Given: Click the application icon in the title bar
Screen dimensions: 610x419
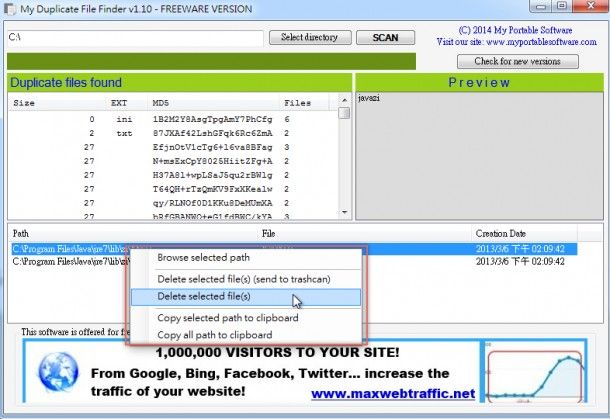Looking at the screenshot, I should click(10, 9).
